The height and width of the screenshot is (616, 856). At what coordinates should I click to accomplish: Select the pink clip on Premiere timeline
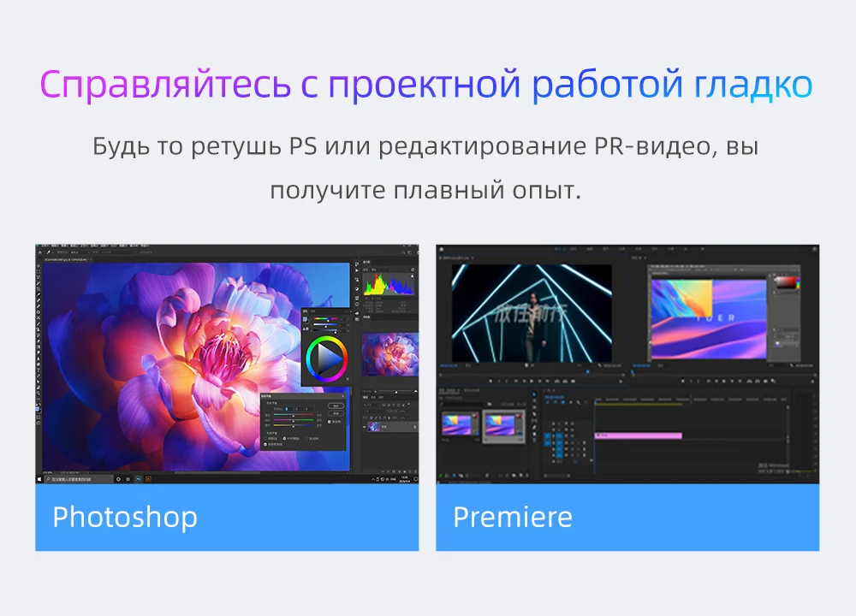(639, 436)
